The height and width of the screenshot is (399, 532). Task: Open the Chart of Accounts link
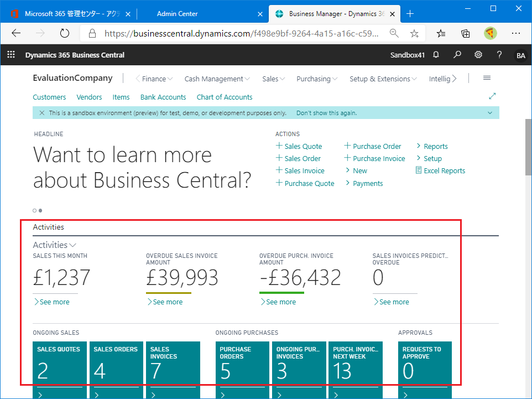click(225, 97)
